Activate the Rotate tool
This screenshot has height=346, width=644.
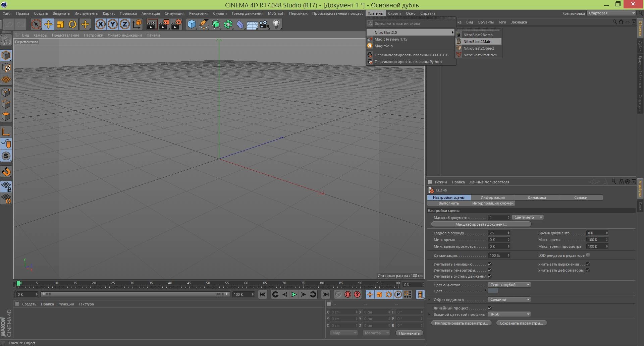tap(72, 24)
